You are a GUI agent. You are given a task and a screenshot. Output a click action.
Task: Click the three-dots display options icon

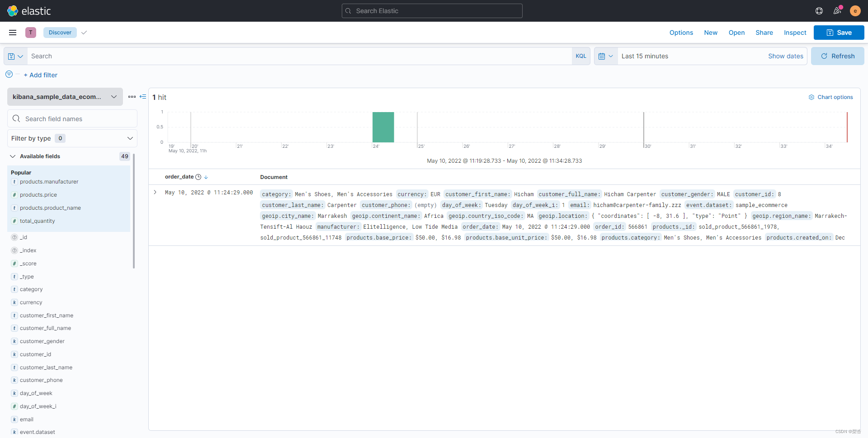tap(132, 97)
